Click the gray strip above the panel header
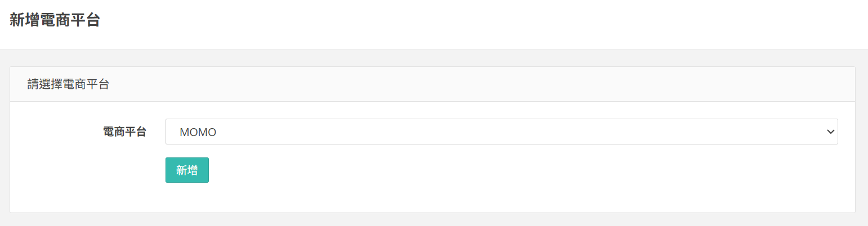Viewport: 868px width, 226px height. 433,58
